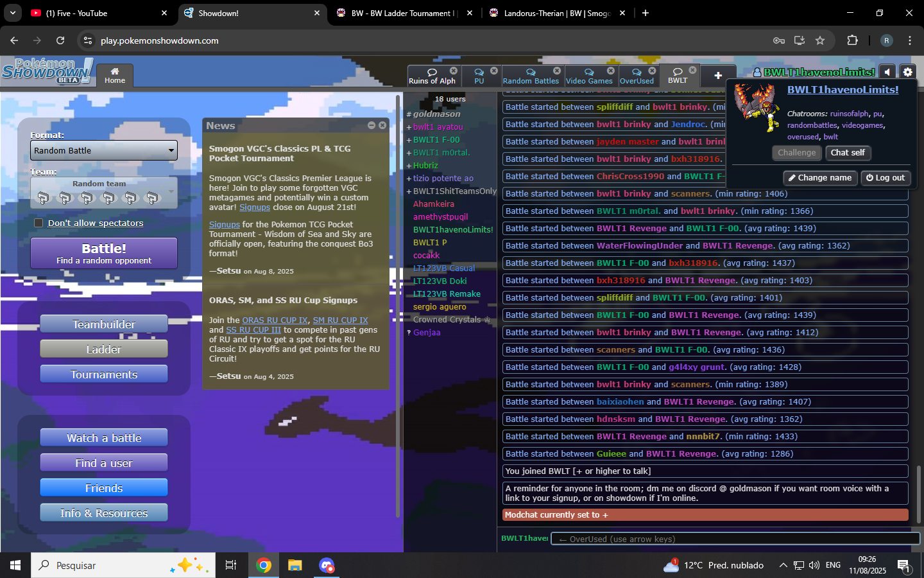Close the BWLT room tab
This screenshot has width=924, height=578.
pos(693,70)
